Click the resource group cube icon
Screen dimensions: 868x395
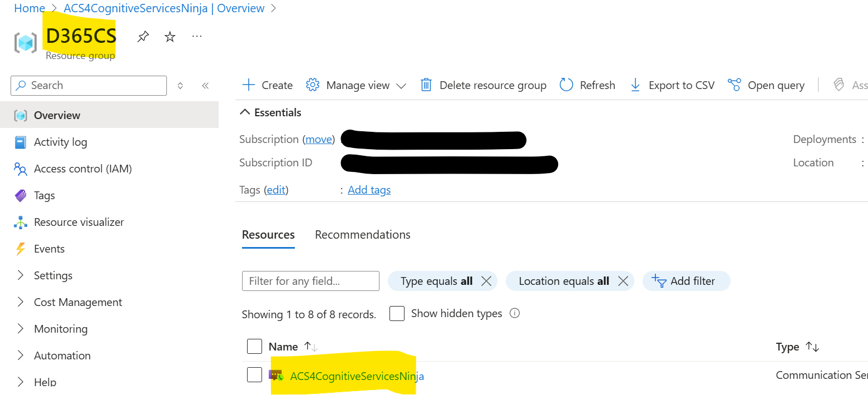[26, 43]
